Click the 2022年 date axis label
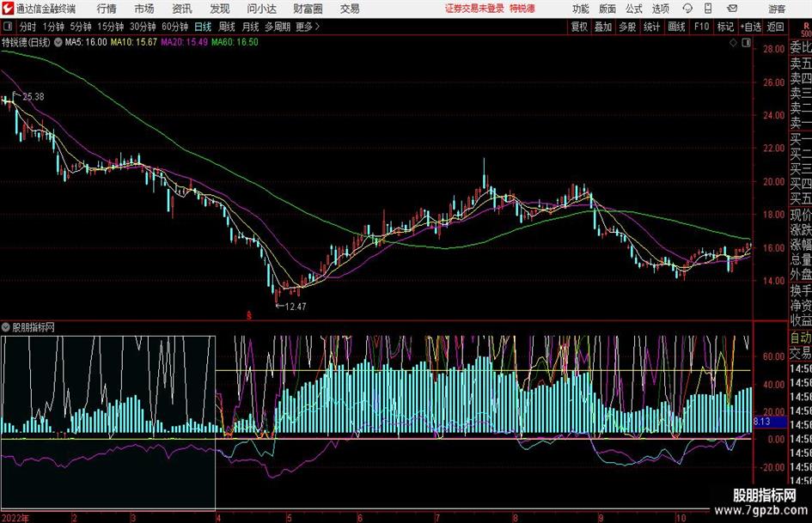Viewport: 812px width, 523px height. (x=15, y=518)
